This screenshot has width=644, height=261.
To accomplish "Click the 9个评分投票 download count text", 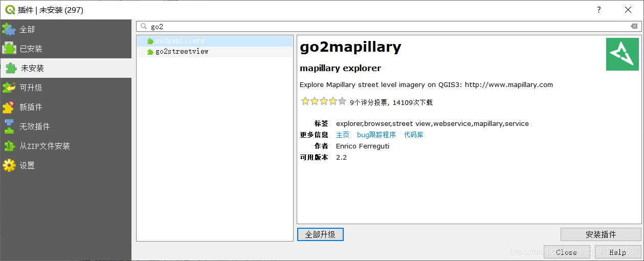I will pyautogui.click(x=391, y=102).
